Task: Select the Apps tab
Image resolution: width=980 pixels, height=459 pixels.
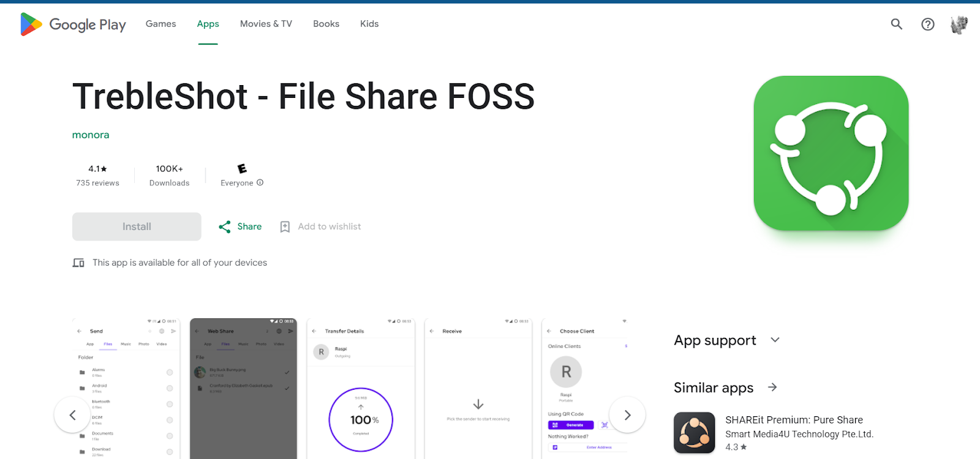Action: coord(208,24)
